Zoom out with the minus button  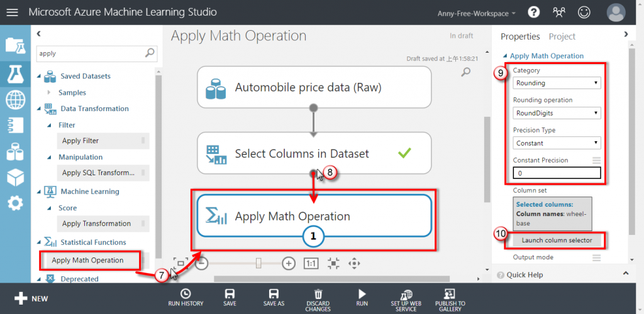coord(201,264)
